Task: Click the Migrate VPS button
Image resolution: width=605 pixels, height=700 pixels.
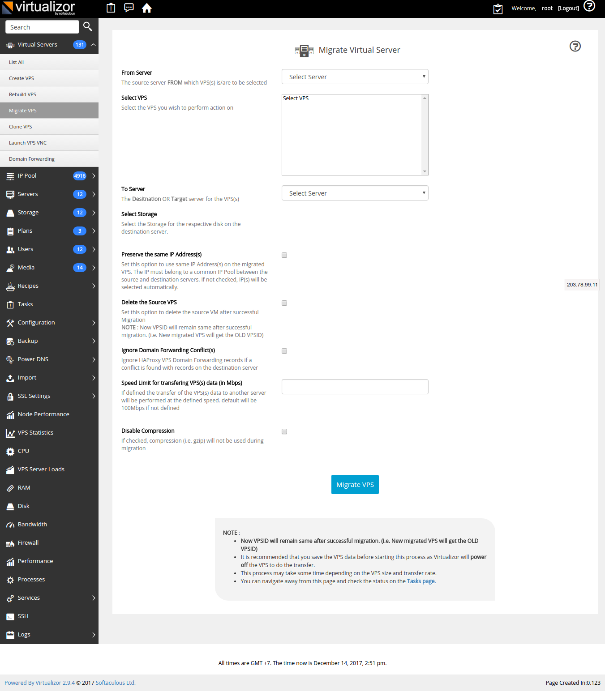Action: pyautogui.click(x=355, y=484)
